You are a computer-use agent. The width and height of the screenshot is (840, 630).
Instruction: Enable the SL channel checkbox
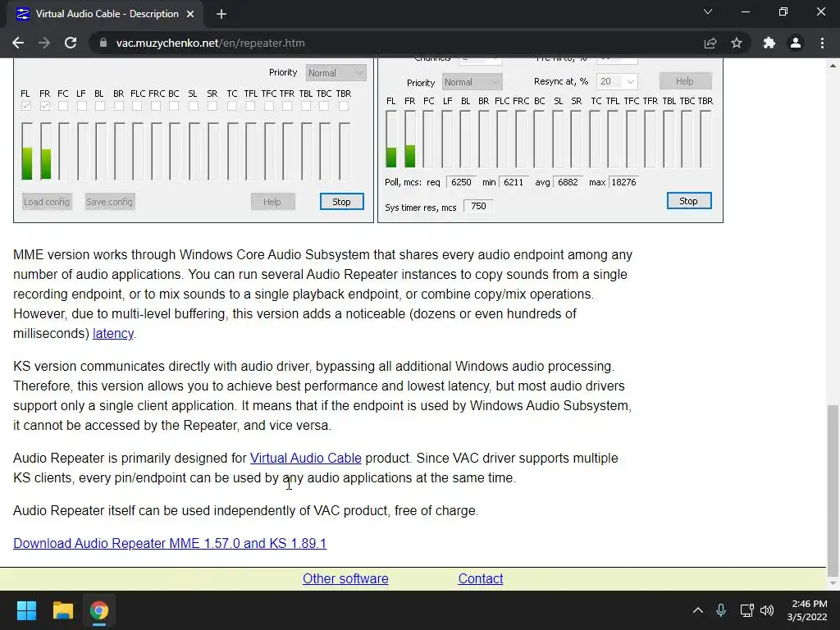194,106
